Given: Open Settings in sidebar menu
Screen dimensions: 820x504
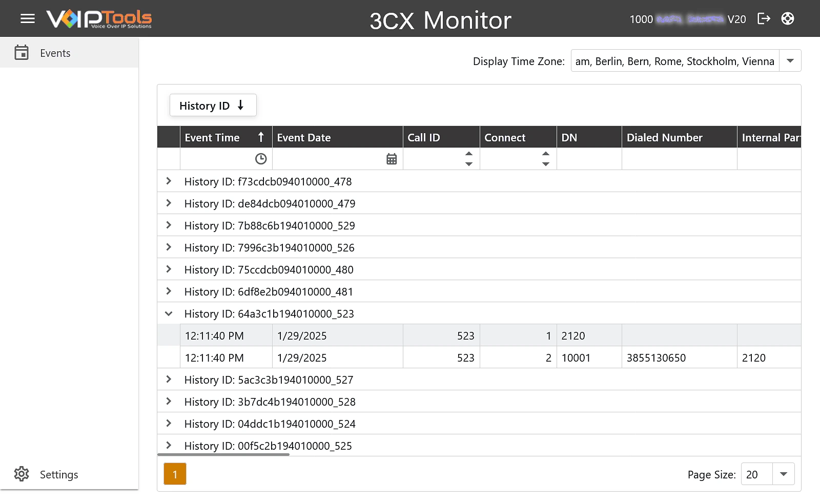Looking at the screenshot, I should pyautogui.click(x=69, y=474).
